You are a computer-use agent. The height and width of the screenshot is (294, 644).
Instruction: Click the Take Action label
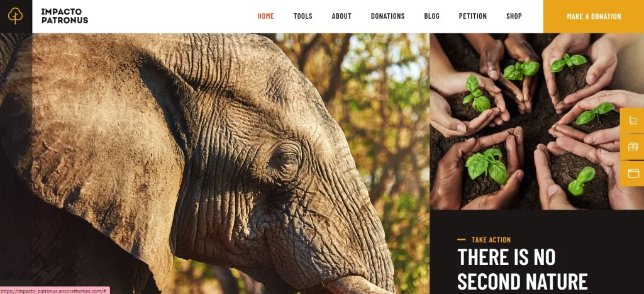click(x=491, y=240)
